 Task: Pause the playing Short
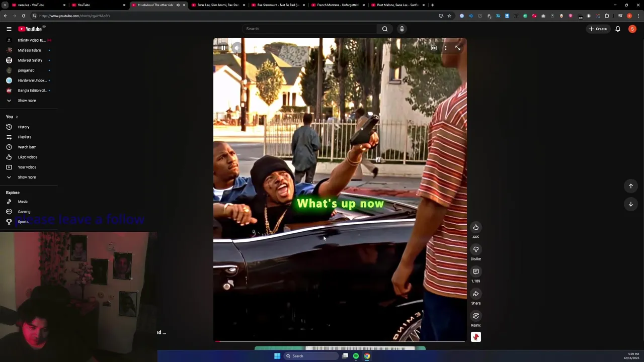223,48
